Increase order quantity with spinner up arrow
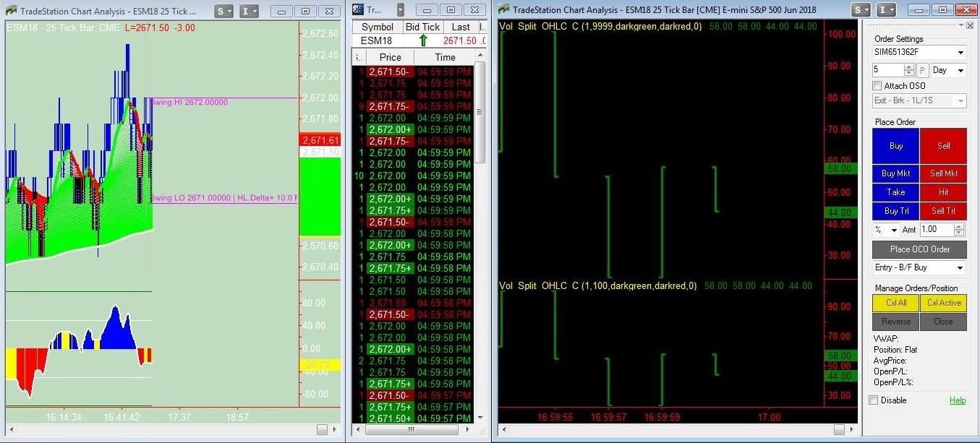 tap(910, 67)
